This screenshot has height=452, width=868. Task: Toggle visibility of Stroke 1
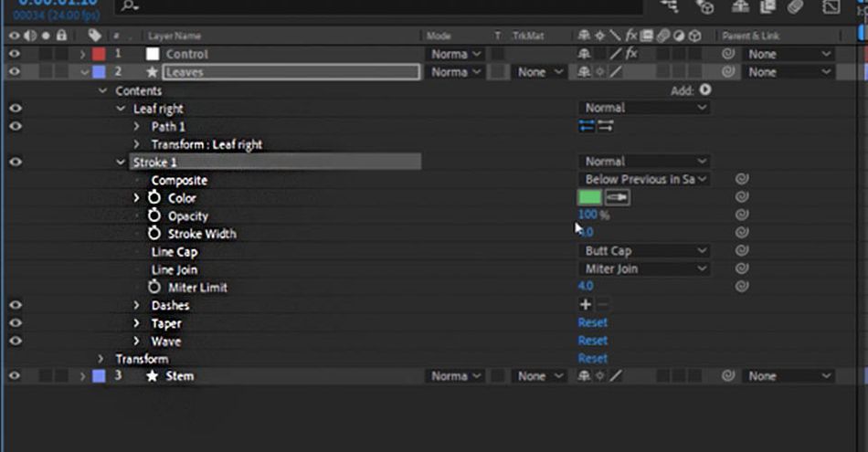point(15,163)
